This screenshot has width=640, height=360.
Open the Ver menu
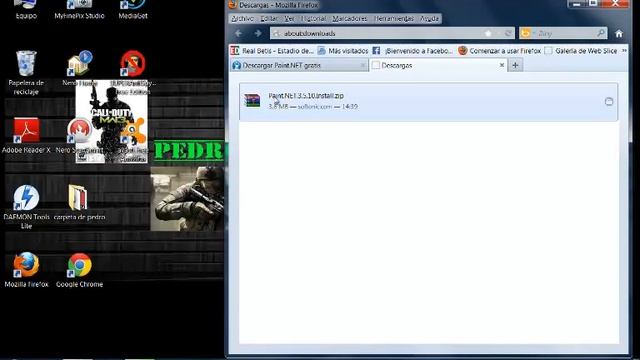(289, 19)
